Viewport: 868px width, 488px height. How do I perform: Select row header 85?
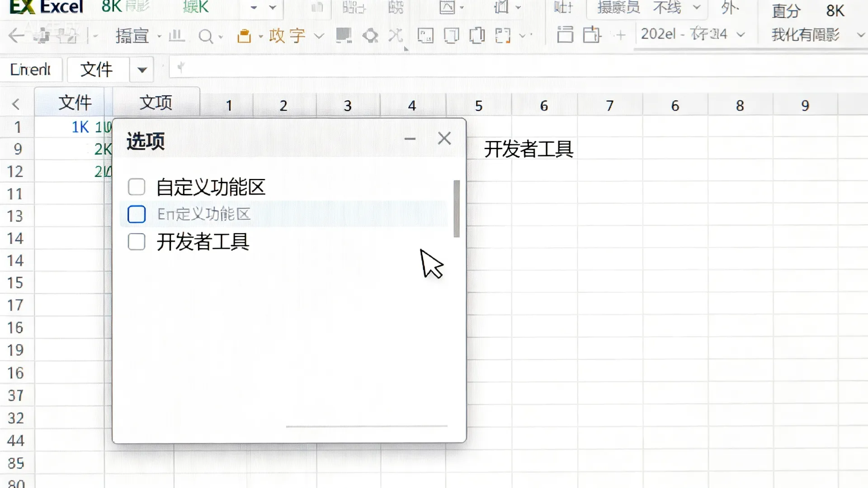[x=16, y=463]
